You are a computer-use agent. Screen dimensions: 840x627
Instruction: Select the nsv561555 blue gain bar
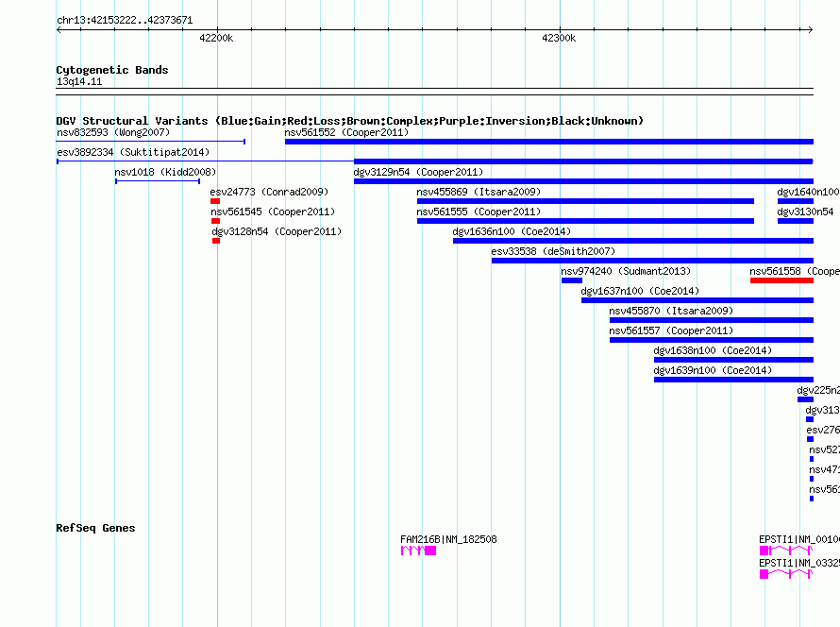click(x=585, y=221)
